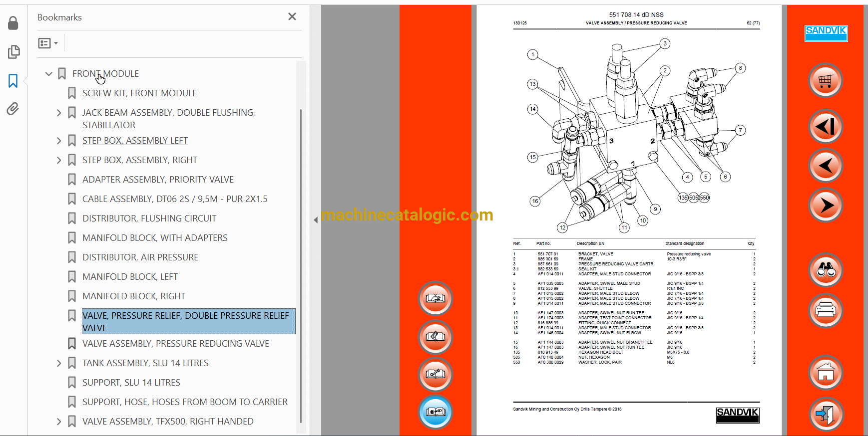Open ADAPTER ASSEMBLY, PRIORITY VALVE bookmark
The height and width of the screenshot is (436, 868).
coord(158,180)
